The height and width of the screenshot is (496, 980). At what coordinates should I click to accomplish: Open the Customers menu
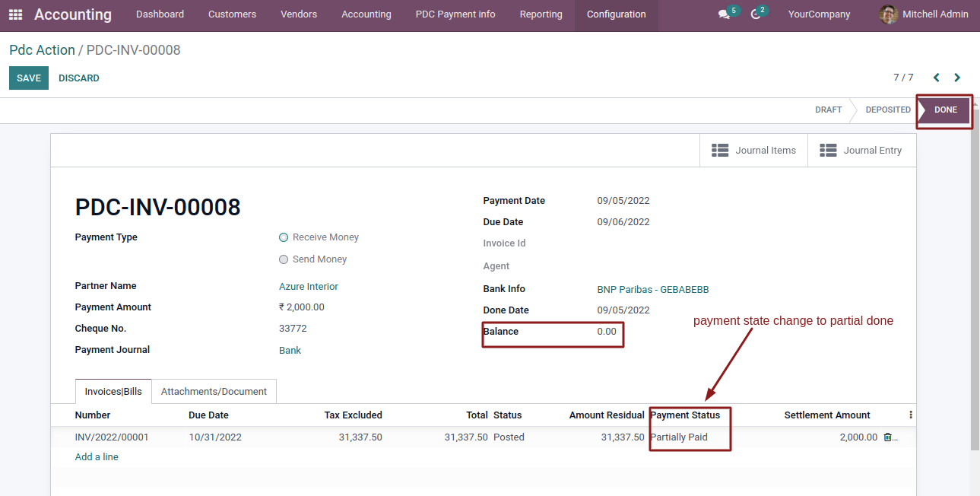point(232,14)
